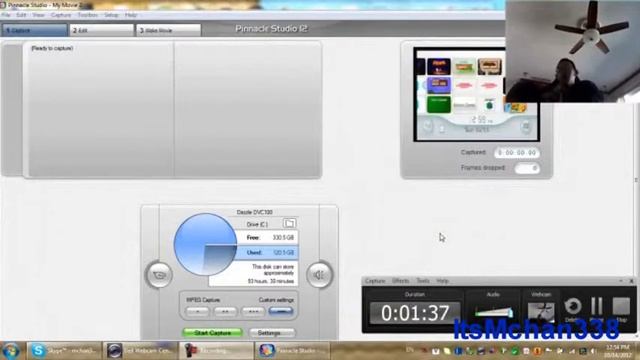Image resolution: width=640 pixels, height=360 pixels.
Task: Switch to the 3 Make Movie tab
Action: 168,30
